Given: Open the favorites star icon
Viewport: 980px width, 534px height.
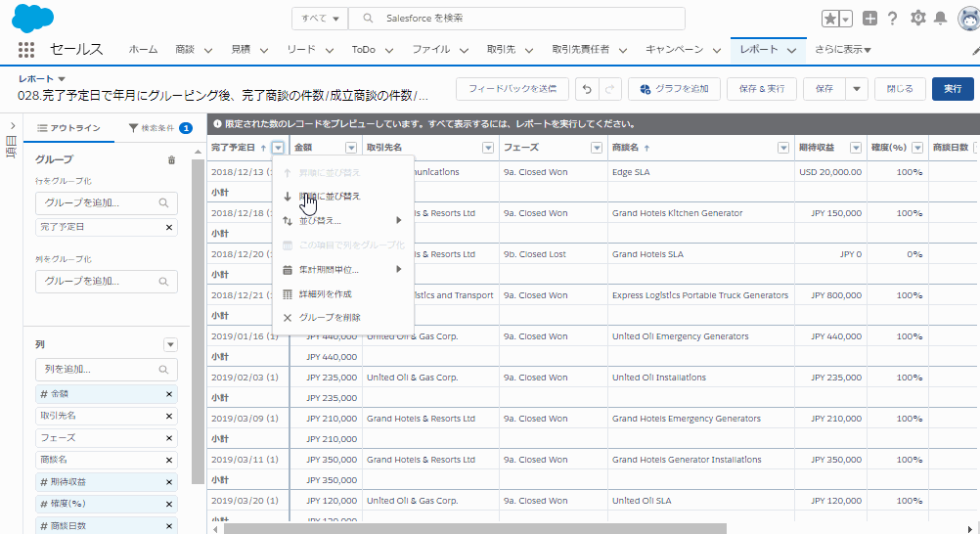Looking at the screenshot, I should (830, 19).
